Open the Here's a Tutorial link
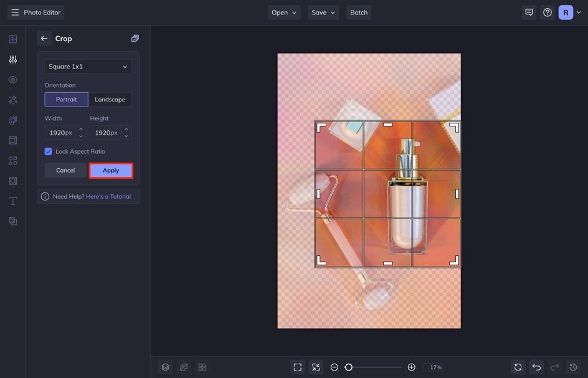This screenshot has width=588, height=378. pos(108,197)
